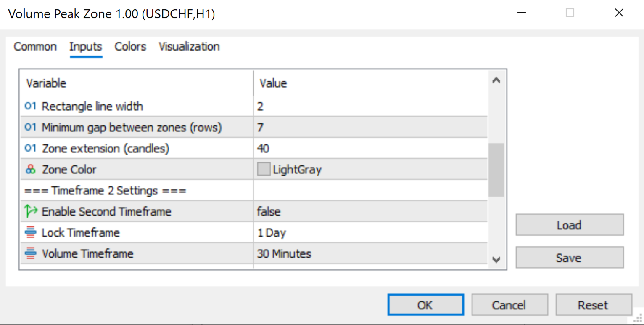This screenshot has height=325, width=644.
Task: Click the integer icon beside Rectangle line width
Action: pos(31,107)
